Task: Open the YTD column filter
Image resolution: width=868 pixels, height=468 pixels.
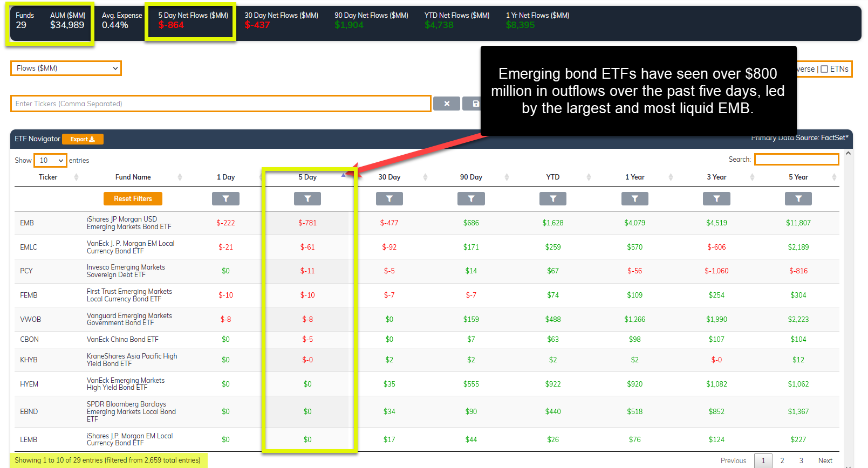Action: tap(553, 199)
